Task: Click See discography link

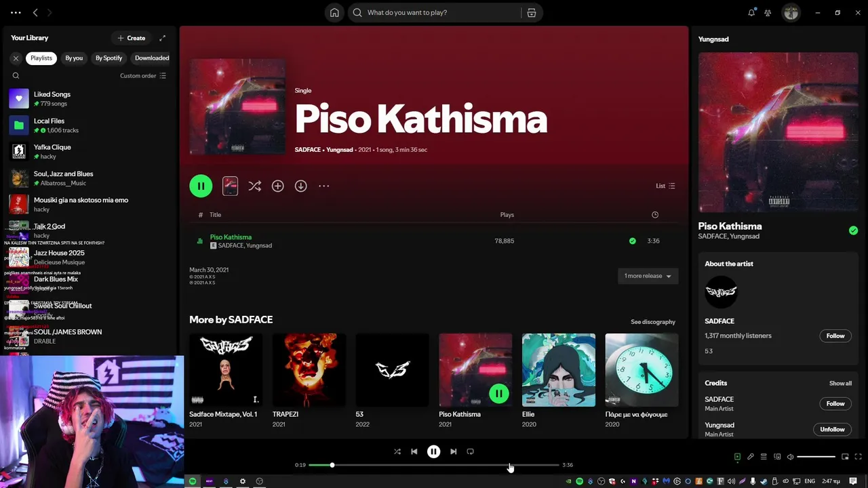Action: [x=653, y=322]
